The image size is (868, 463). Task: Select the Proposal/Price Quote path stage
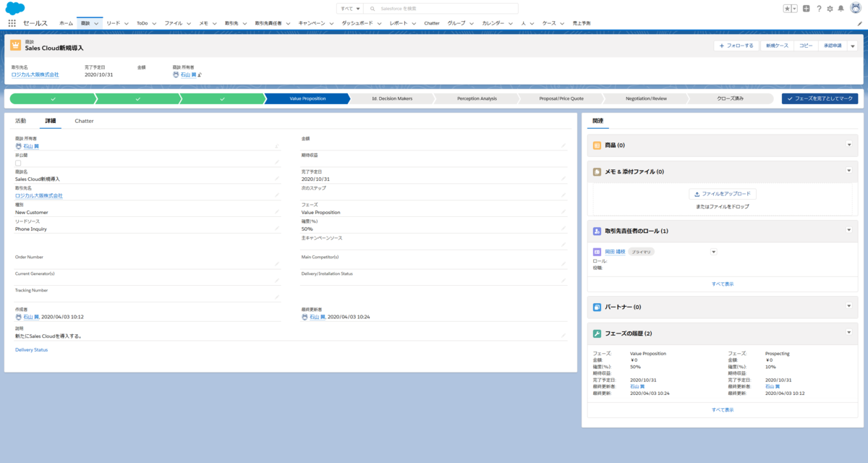561,98
